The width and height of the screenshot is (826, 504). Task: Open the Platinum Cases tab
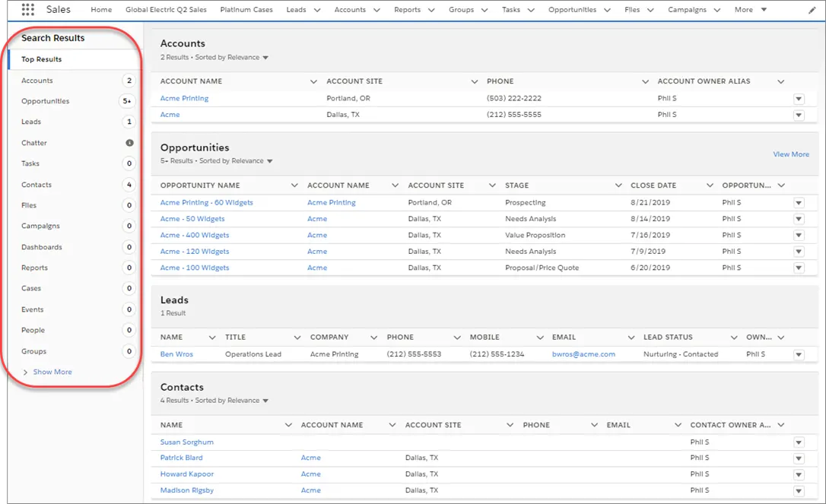click(246, 9)
